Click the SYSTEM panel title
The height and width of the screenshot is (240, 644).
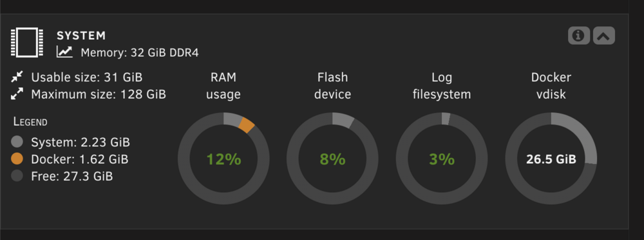coord(81,36)
